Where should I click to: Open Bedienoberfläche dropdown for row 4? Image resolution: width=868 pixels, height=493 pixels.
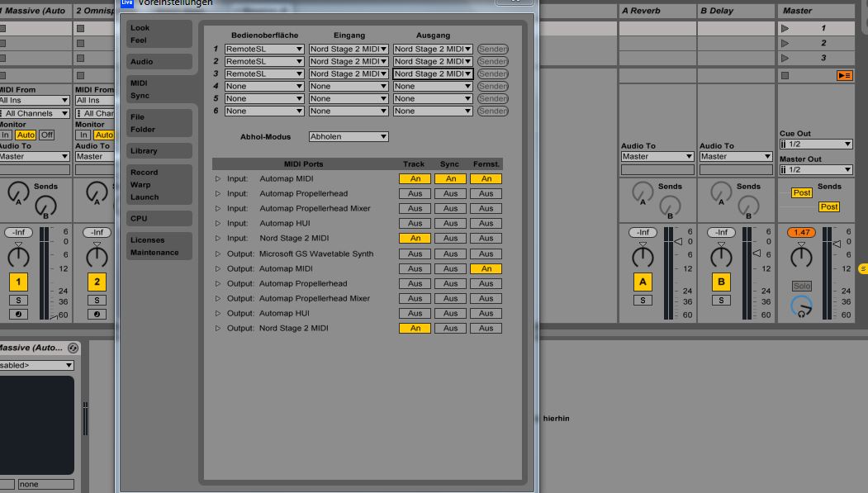coord(264,87)
